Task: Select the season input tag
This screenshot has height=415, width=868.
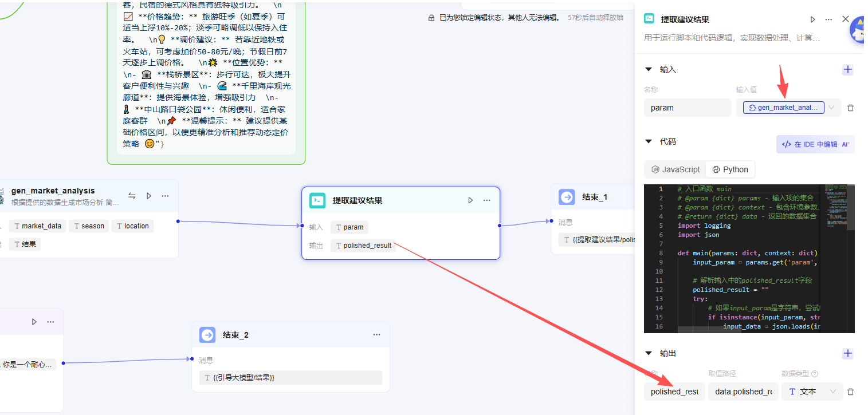Action: tap(89, 226)
